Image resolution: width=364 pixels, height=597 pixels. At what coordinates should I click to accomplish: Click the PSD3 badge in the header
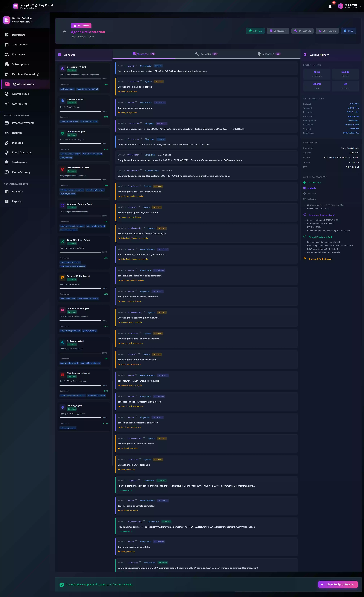tap(349, 31)
